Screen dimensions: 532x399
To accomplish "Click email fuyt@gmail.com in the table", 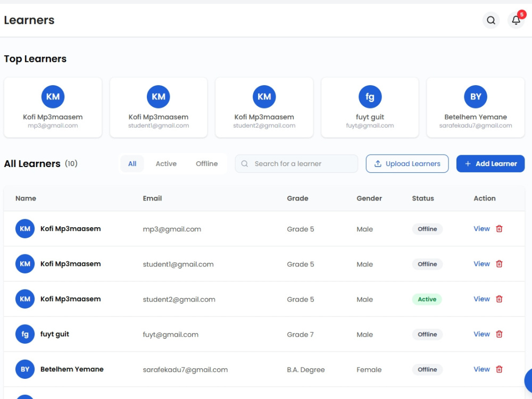I will tap(171, 335).
